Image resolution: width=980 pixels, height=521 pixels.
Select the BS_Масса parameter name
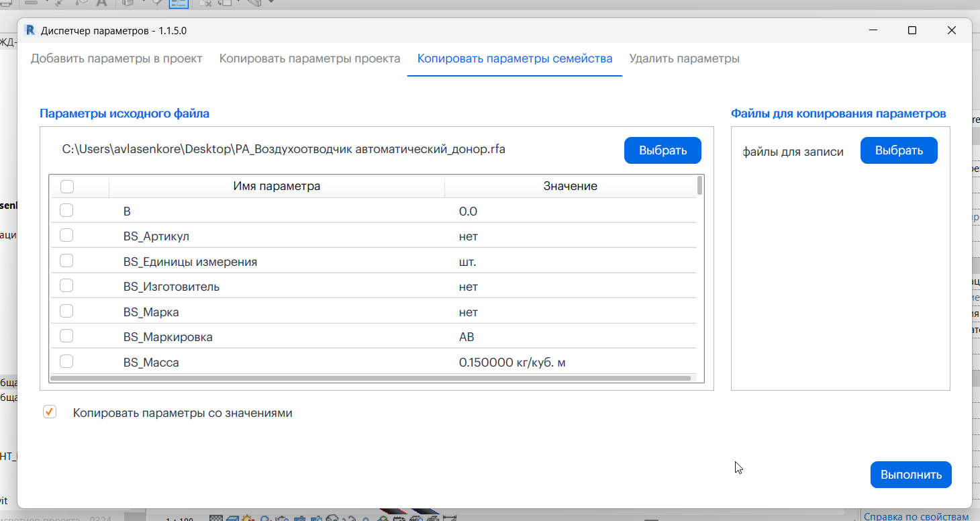151,363
